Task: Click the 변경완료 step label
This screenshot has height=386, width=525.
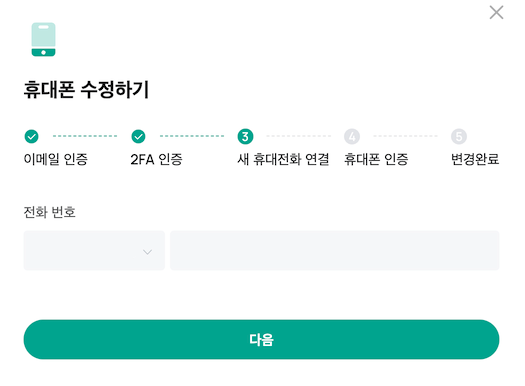Action: [x=475, y=159]
